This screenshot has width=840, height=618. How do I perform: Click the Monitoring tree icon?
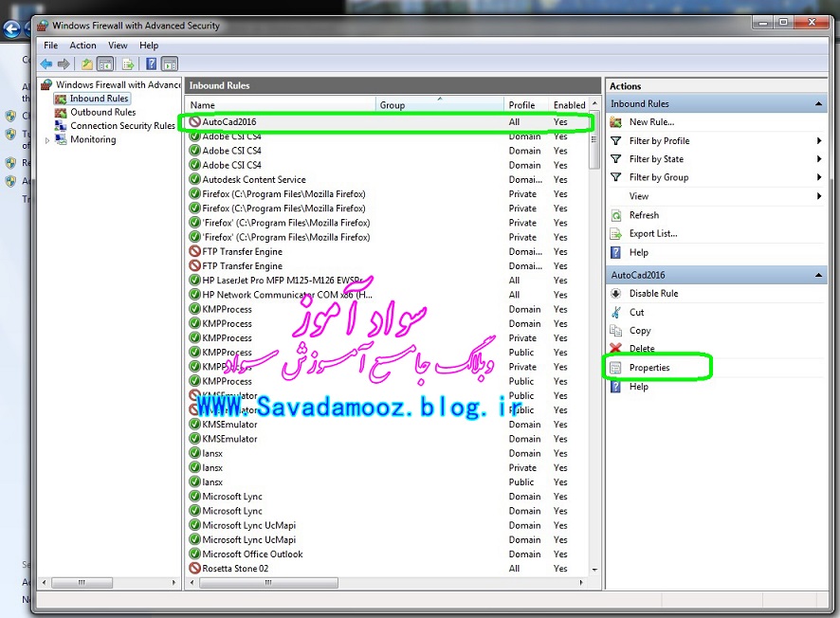(61, 139)
